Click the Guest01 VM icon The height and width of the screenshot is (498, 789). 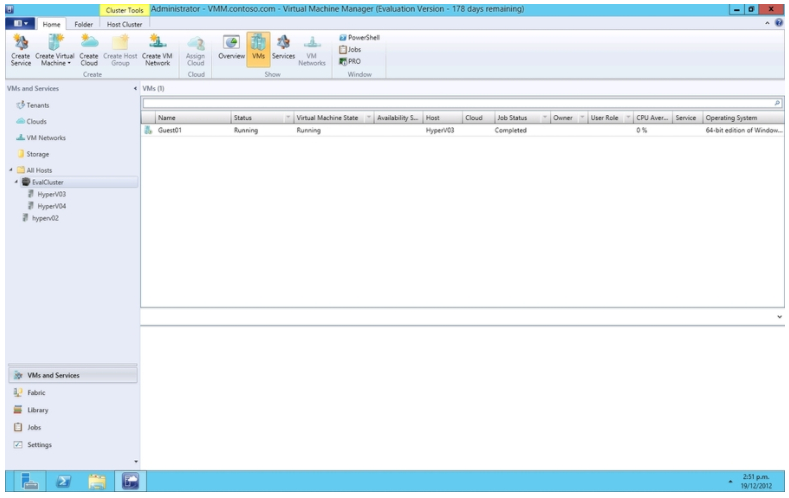pos(148,130)
